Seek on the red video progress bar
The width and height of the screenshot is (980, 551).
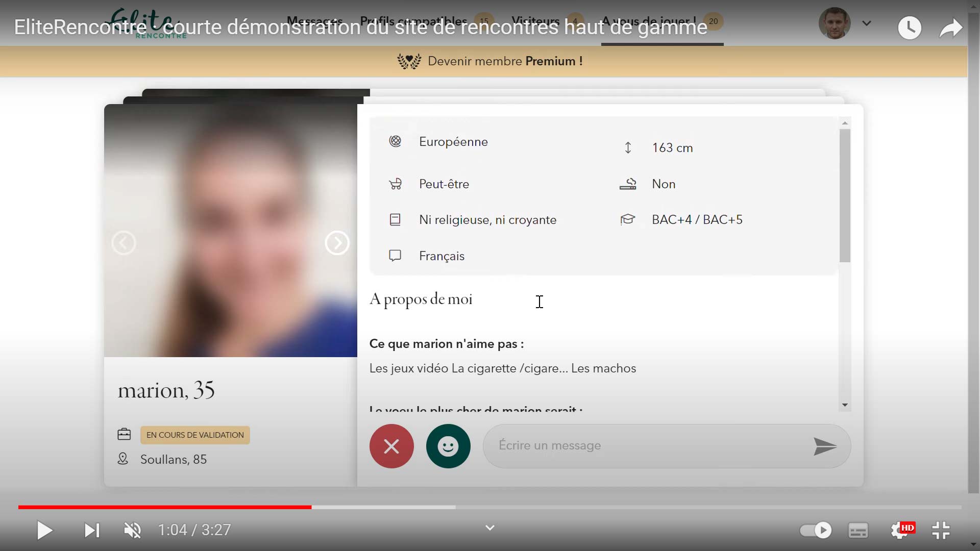[x=165, y=507]
